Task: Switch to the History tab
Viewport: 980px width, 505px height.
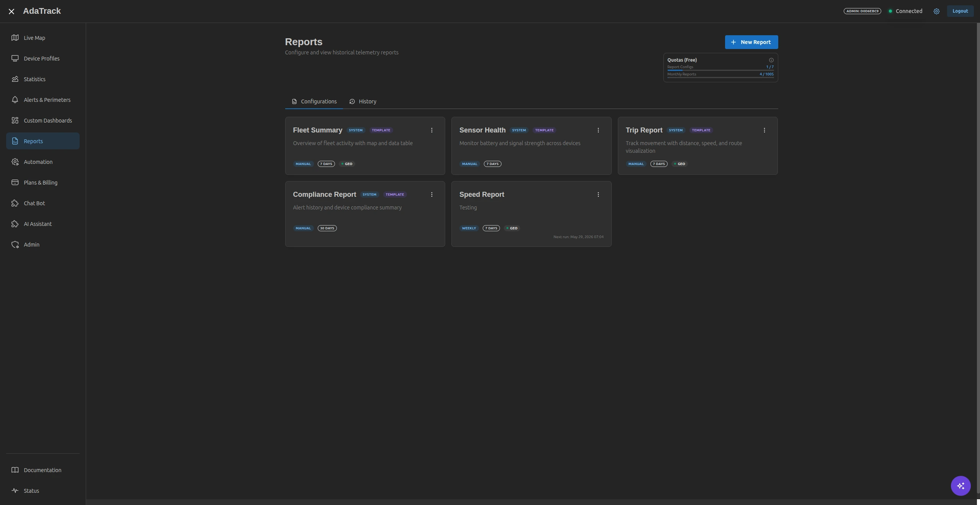Action: click(x=363, y=101)
